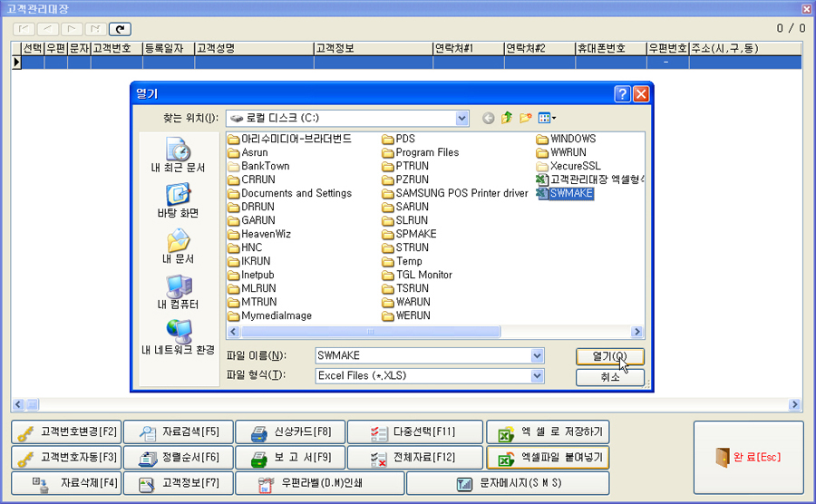Select 내 컴퓨터 in places bar
The width and height of the screenshot is (816, 504).
point(178,291)
